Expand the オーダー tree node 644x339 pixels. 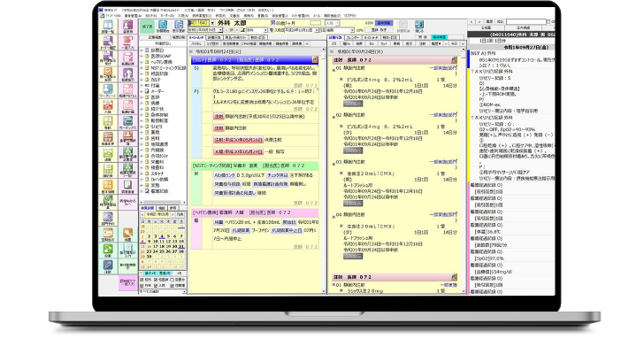[x=142, y=92]
